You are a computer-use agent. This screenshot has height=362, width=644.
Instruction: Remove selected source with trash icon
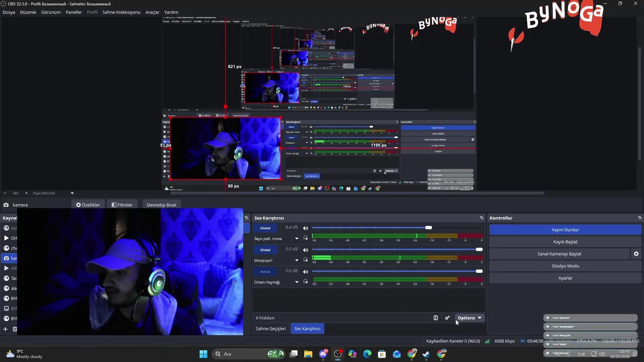pos(15,329)
